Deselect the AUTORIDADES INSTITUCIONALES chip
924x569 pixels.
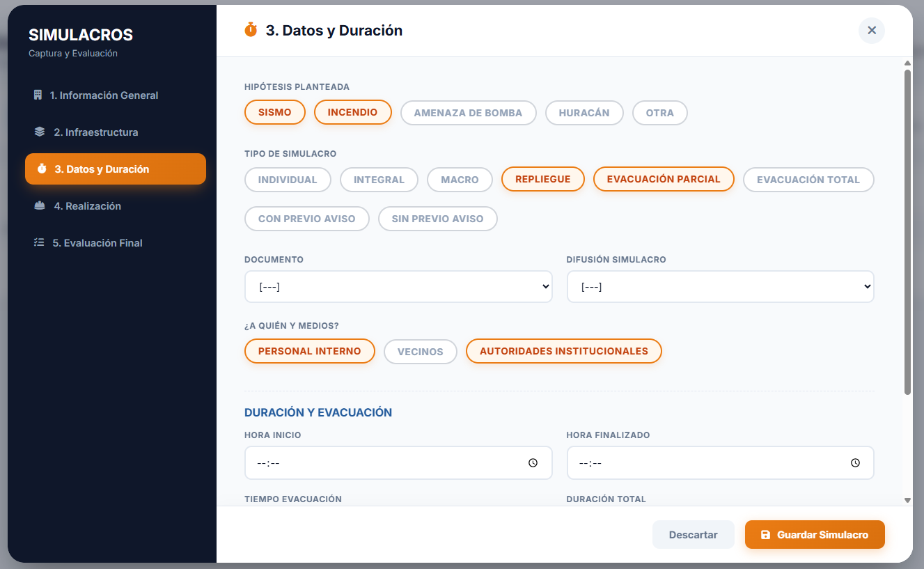(x=564, y=351)
